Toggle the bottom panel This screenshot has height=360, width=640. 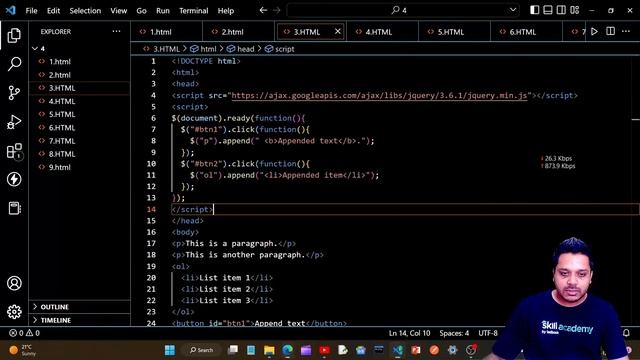[x=548, y=10]
